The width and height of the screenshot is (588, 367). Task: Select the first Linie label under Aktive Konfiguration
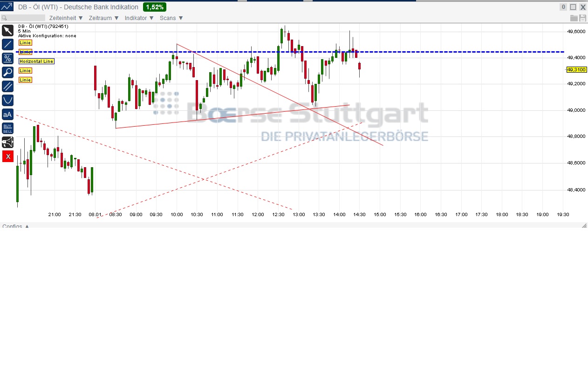click(25, 42)
